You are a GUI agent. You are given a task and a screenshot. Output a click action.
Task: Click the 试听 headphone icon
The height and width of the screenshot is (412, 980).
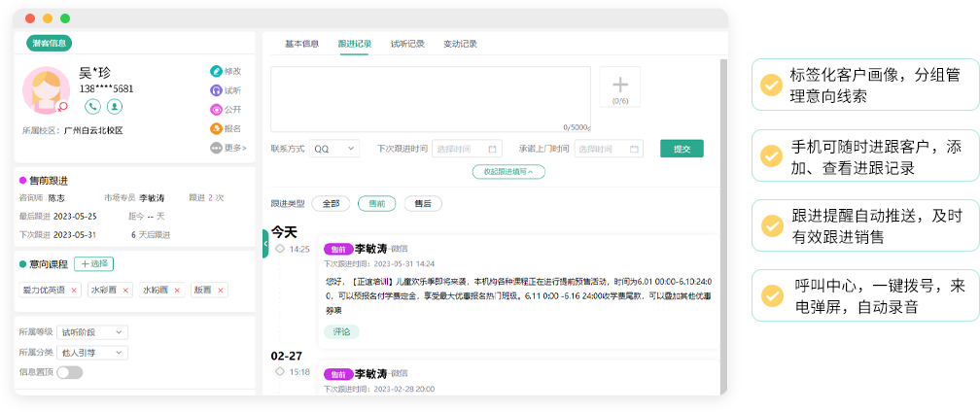[x=216, y=90]
